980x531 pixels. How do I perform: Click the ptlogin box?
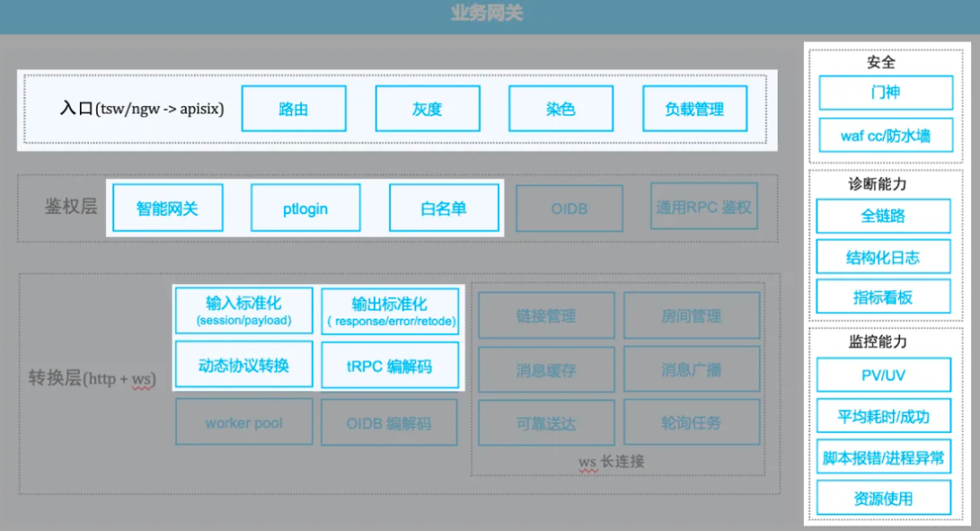tap(306, 208)
